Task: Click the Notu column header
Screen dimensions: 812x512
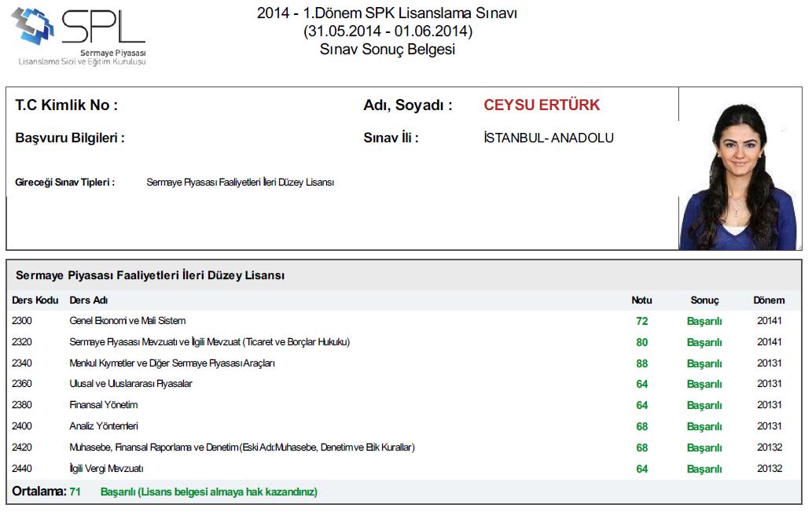Action: [641, 300]
